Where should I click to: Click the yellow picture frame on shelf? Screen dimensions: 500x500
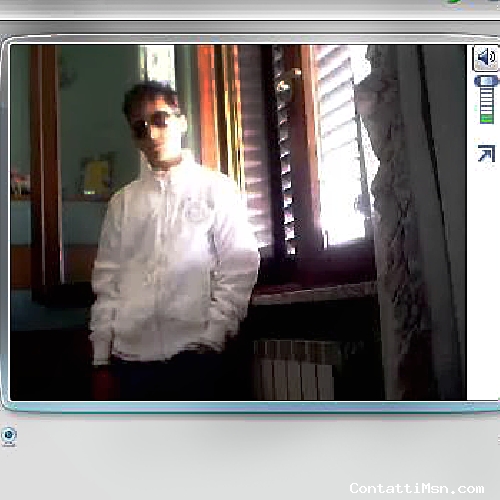click(97, 175)
